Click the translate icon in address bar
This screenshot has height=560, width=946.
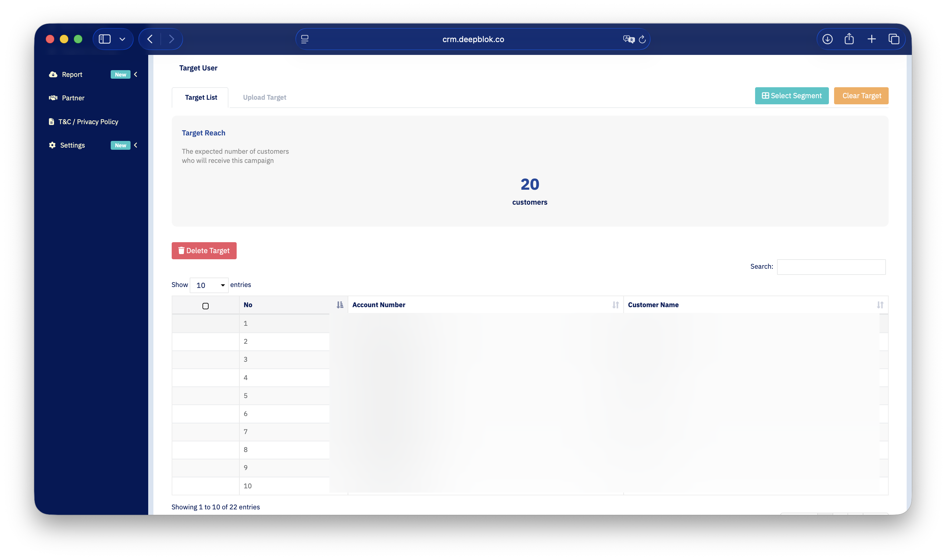click(x=629, y=39)
